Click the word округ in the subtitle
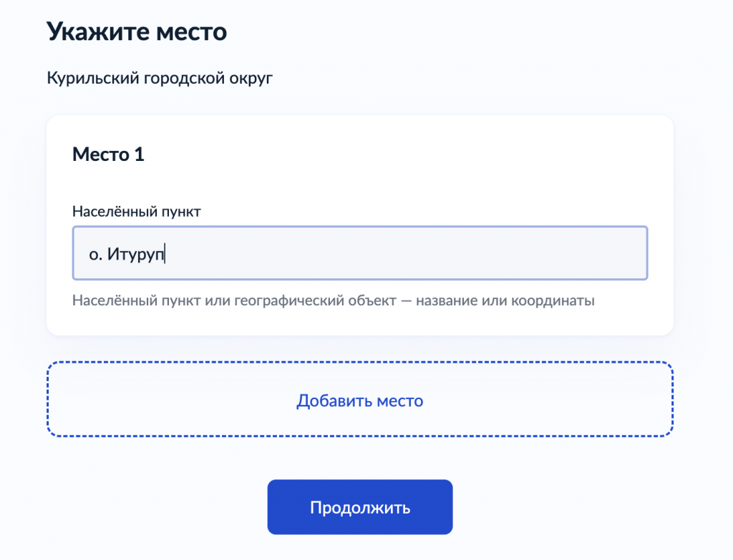Screen dimensions: 733x560 251,78
